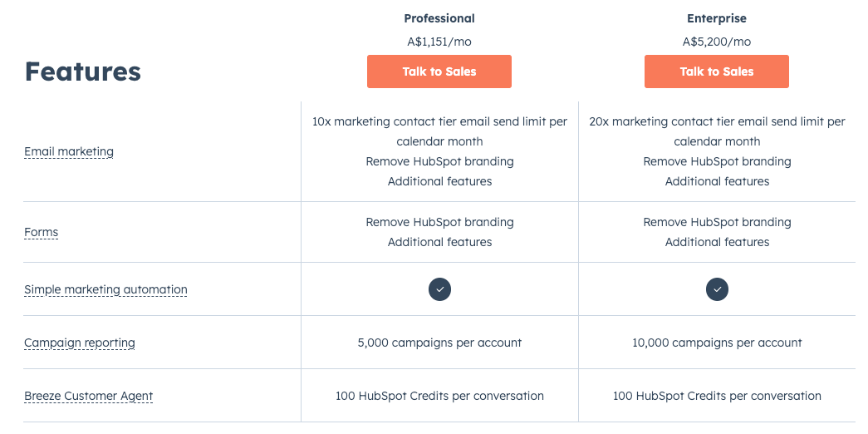Image resolution: width=868 pixels, height=434 pixels.
Task: Click the 5,000 campaigns per account text
Action: (439, 343)
